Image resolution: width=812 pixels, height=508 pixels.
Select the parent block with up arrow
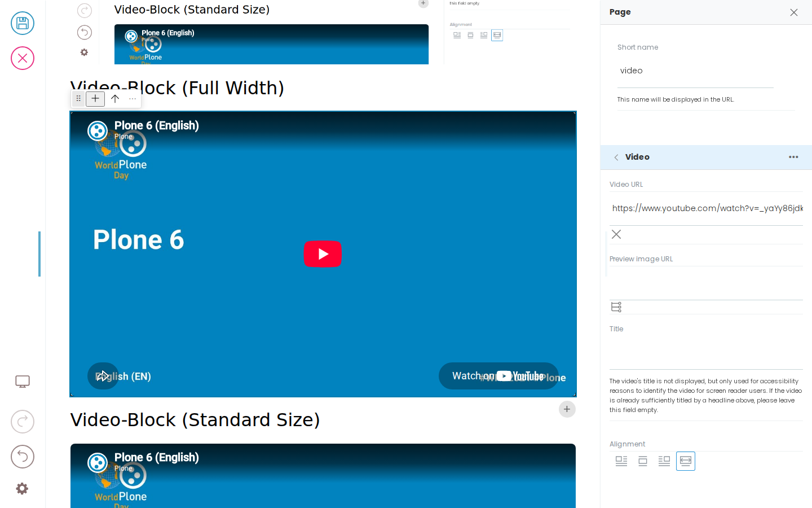click(115, 99)
